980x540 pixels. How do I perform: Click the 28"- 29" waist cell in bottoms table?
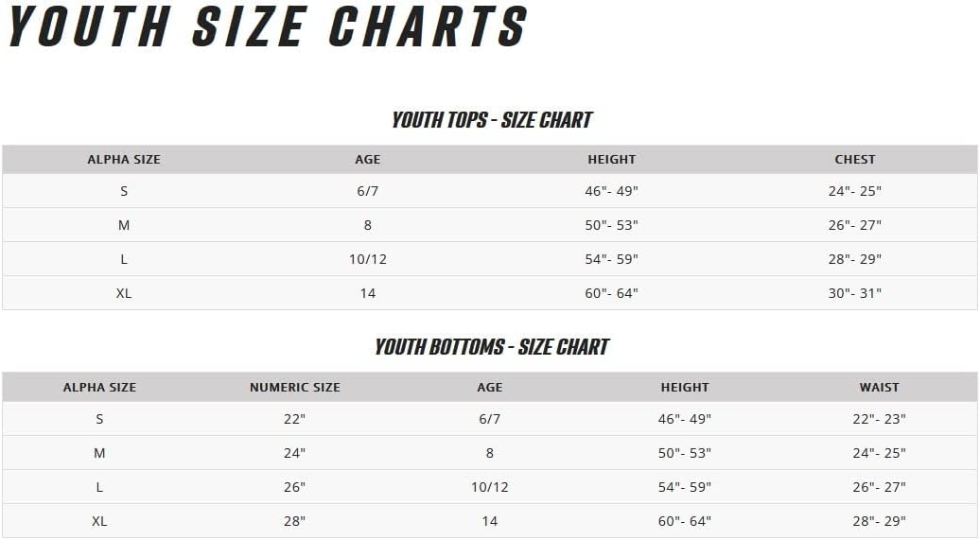coord(880,521)
